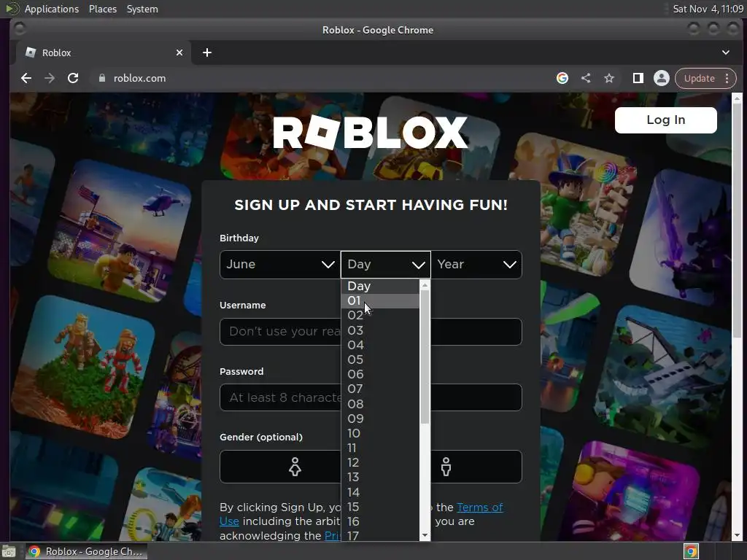Switch to the Roblox browser tab

[104, 52]
